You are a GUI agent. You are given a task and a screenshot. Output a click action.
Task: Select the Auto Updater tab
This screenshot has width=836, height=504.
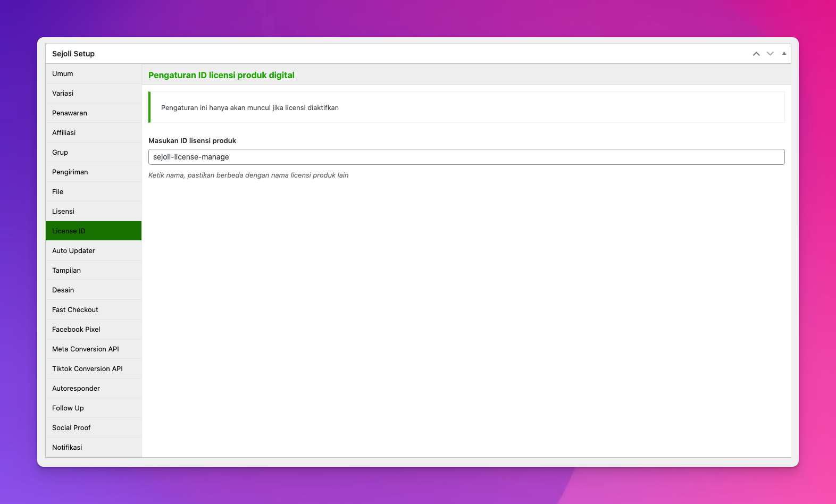pos(73,251)
